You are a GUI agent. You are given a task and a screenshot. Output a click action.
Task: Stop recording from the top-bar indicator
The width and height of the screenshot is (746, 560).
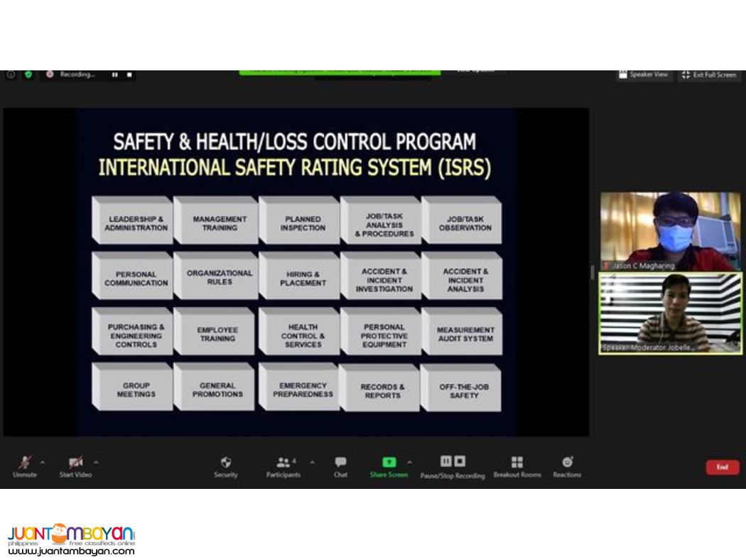(x=129, y=75)
